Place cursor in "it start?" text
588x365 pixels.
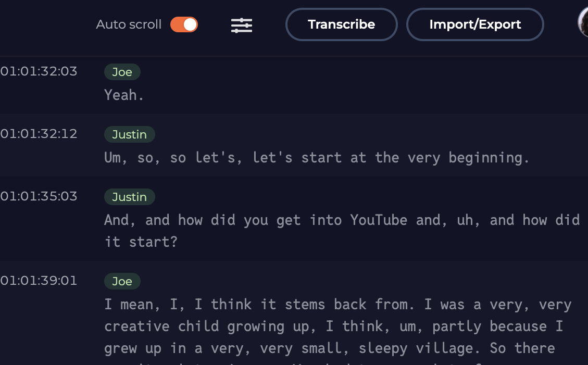click(141, 242)
